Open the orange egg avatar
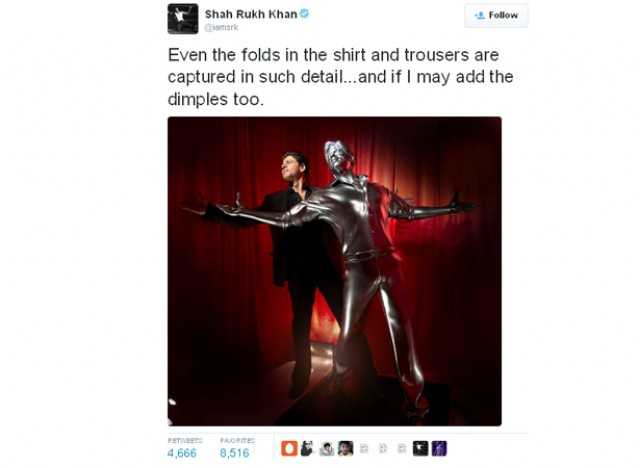 click(289, 448)
